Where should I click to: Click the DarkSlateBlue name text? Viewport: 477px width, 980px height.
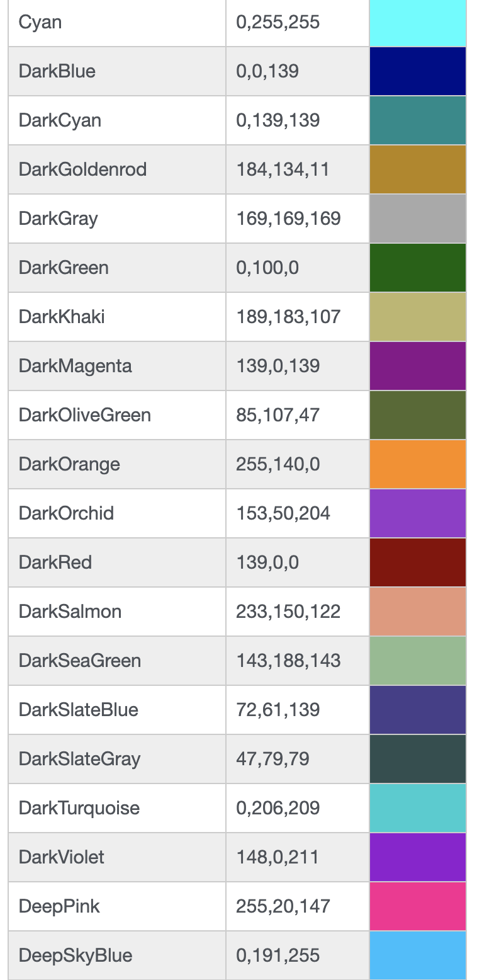tap(78, 710)
